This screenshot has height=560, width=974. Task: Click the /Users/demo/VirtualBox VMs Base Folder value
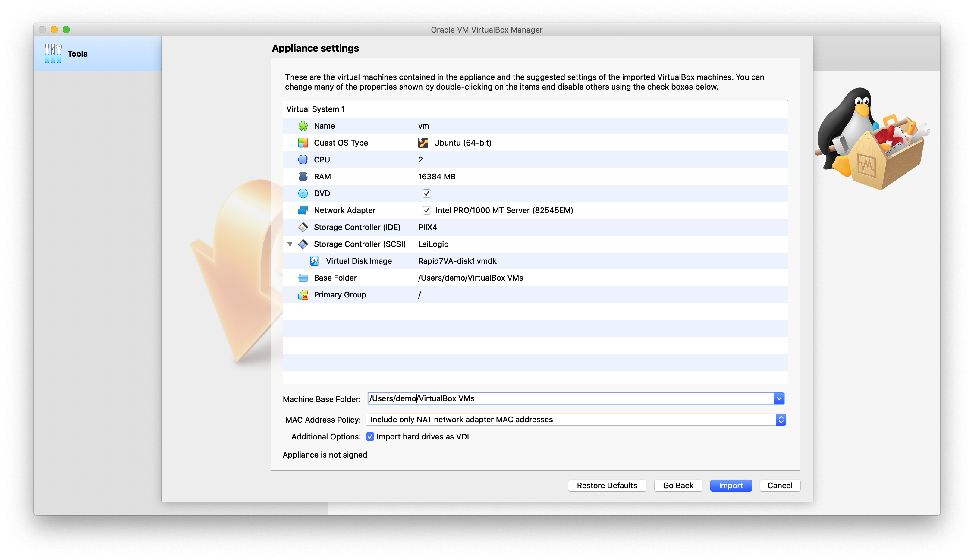[470, 278]
